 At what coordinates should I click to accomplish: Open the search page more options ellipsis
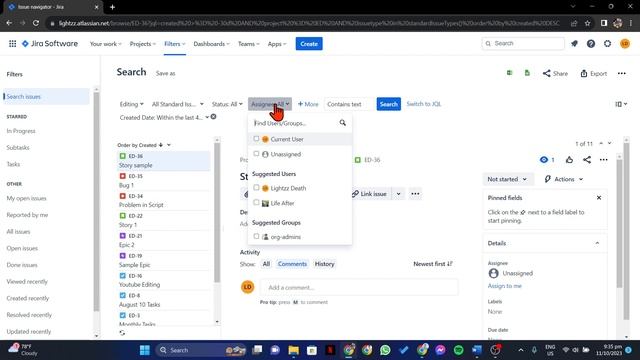click(621, 73)
